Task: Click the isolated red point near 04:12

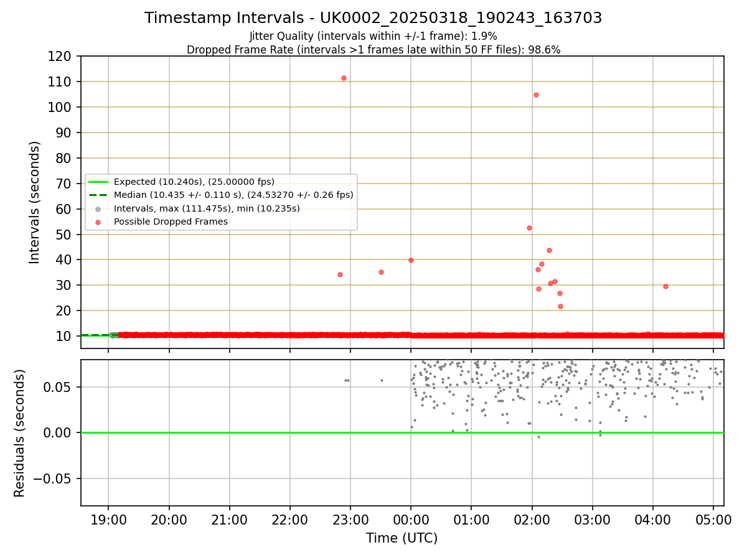Action: [x=665, y=286]
